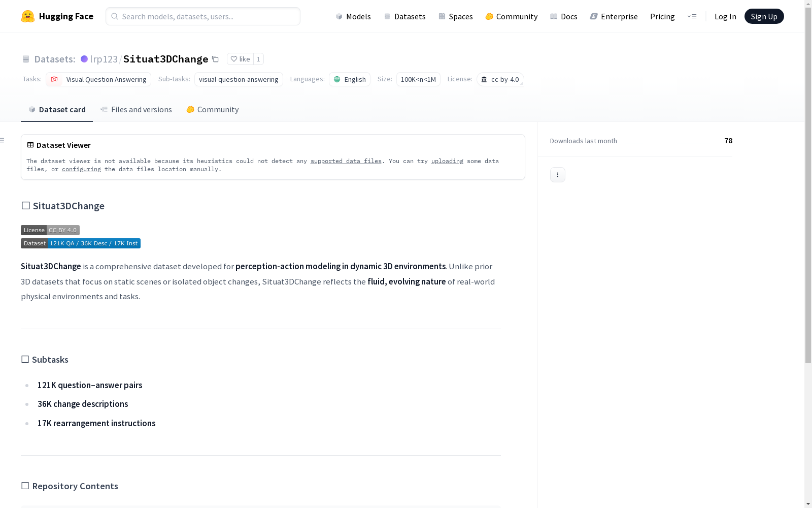
Task: Click the scrollbar up arrow
Action: click(808, 4)
